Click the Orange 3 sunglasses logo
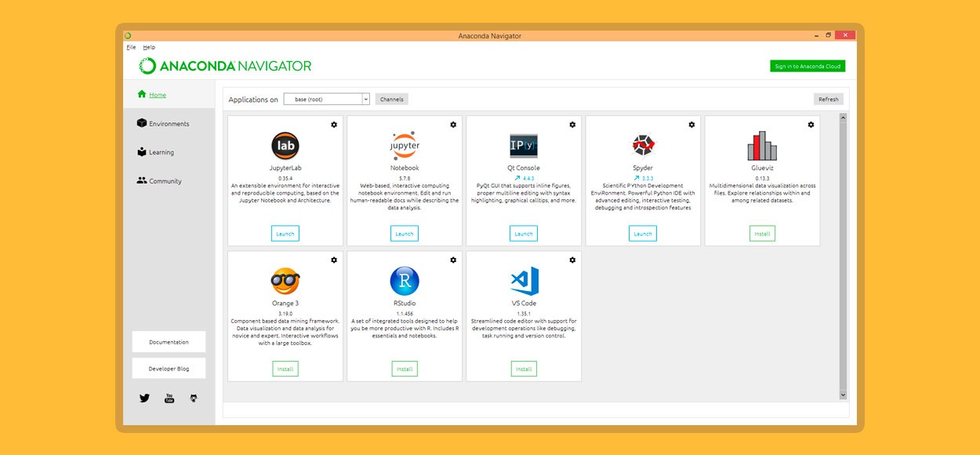The width and height of the screenshot is (980, 455). point(285,281)
